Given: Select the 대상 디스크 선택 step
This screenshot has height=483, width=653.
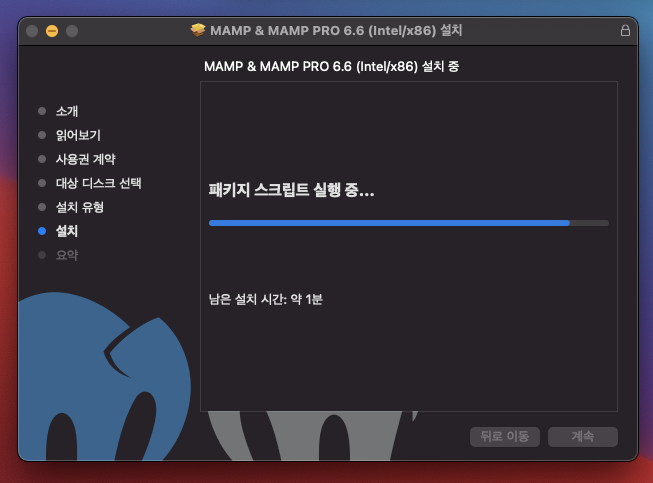Looking at the screenshot, I should click(99, 183).
